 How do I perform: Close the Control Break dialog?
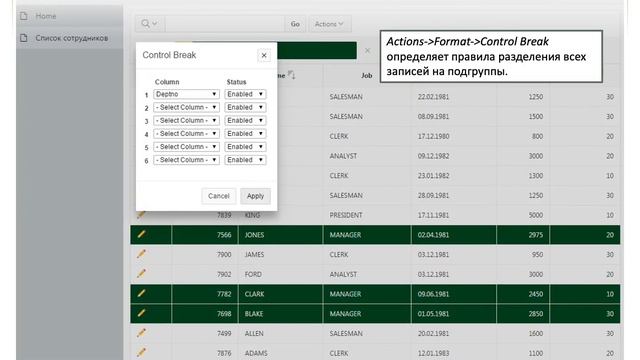(264, 55)
